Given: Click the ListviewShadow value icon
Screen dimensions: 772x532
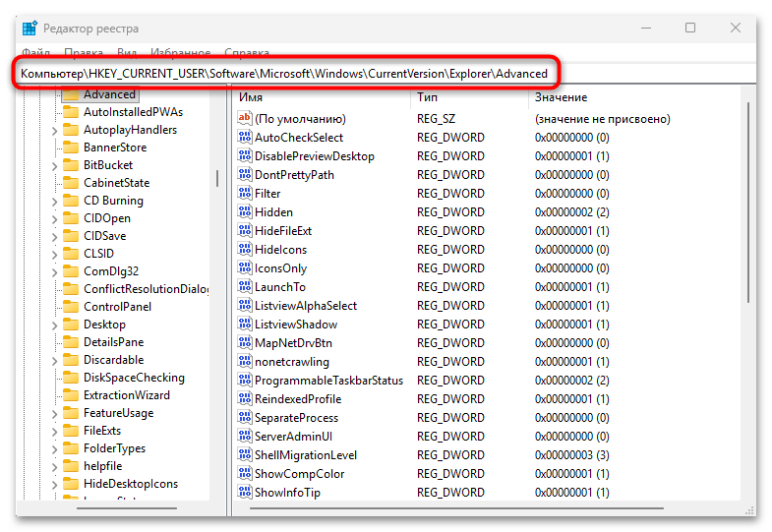Looking at the screenshot, I should [245, 324].
